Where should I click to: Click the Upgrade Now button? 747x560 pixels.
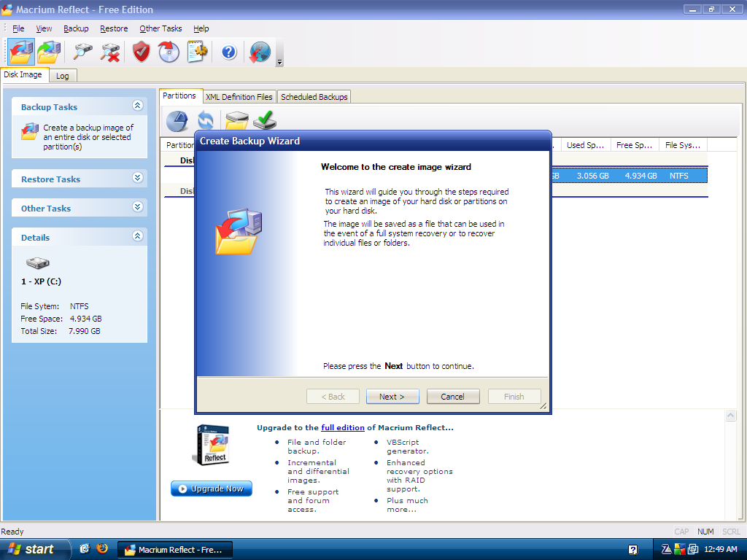[x=212, y=489]
